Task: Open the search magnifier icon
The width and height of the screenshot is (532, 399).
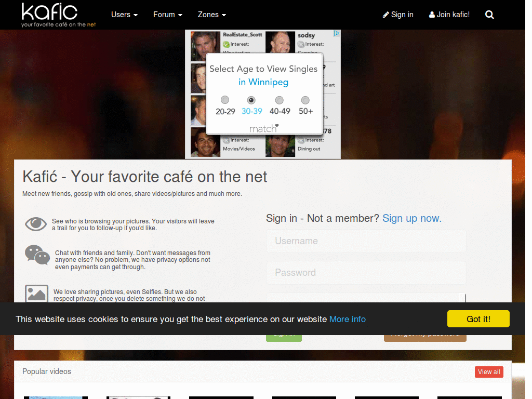Action: coord(489,15)
